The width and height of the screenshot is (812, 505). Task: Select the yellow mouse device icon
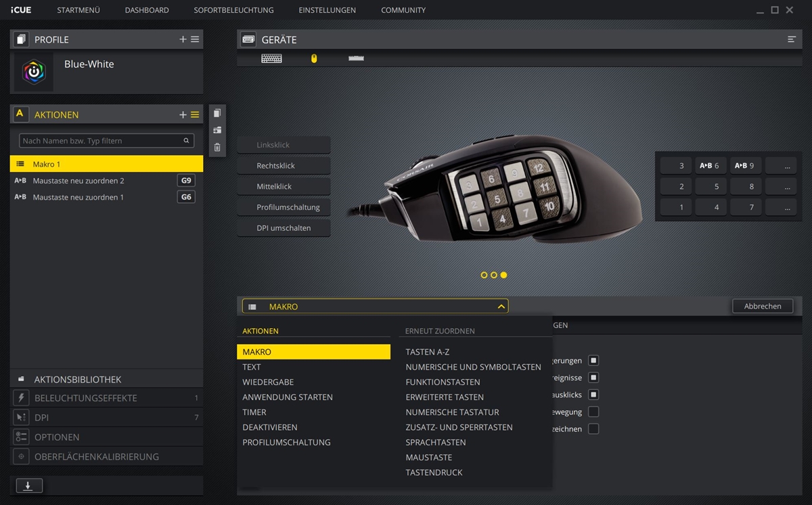pyautogui.click(x=313, y=58)
